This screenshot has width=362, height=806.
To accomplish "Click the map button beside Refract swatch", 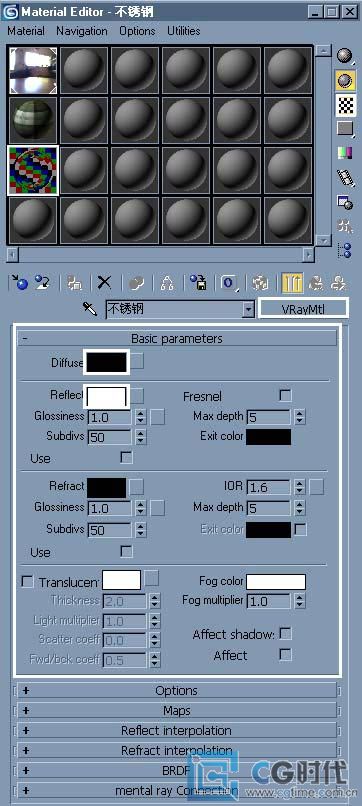I will click(137, 486).
